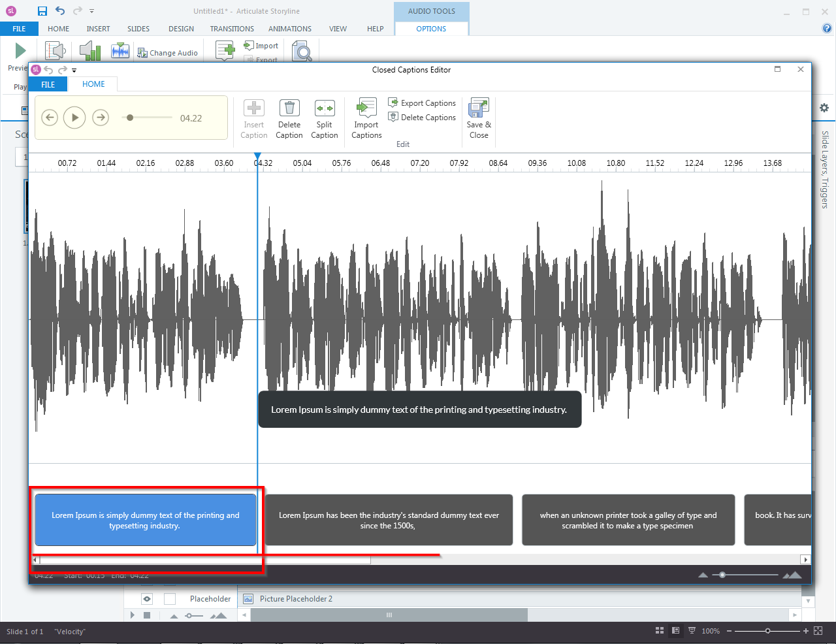
Task: Open captions editor quick access dropdown
Action: (x=74, y=71)
